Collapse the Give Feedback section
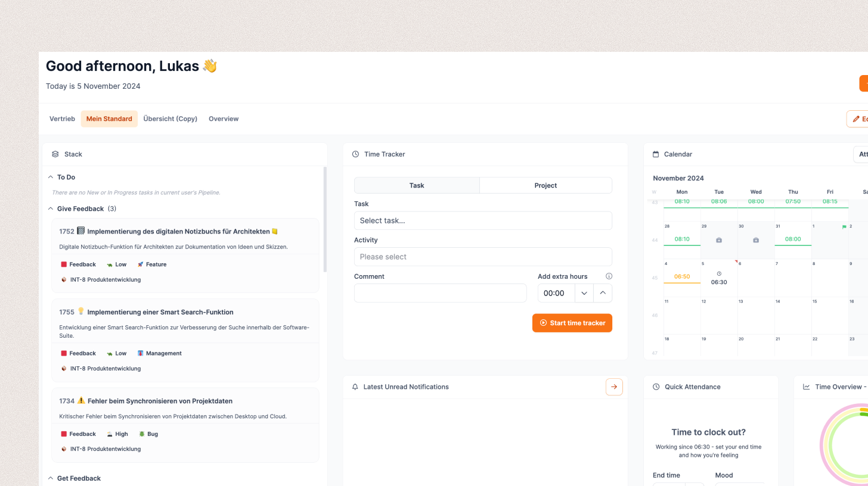The height and width of the screenshot is (486, 868). click(x=50, y=209)
